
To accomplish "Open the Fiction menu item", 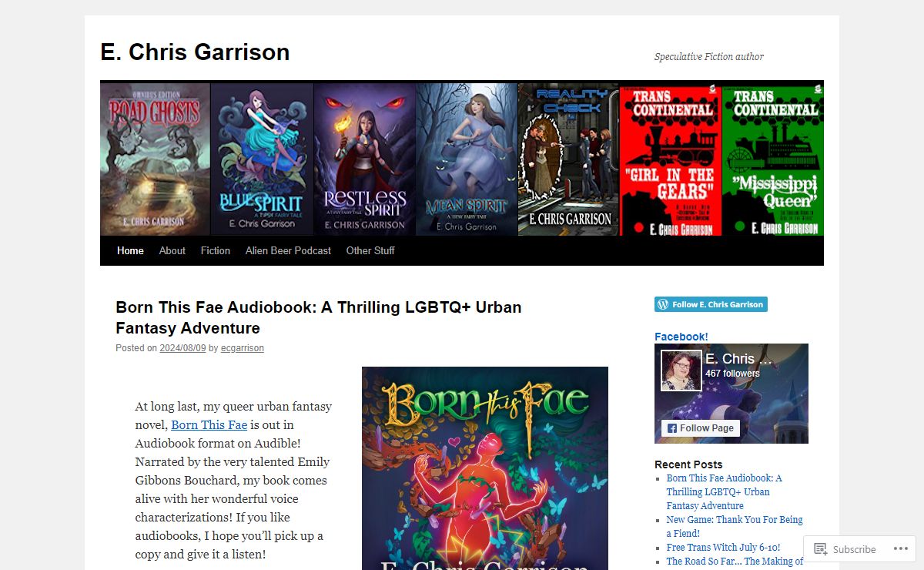I will click(x=216, y=250).
